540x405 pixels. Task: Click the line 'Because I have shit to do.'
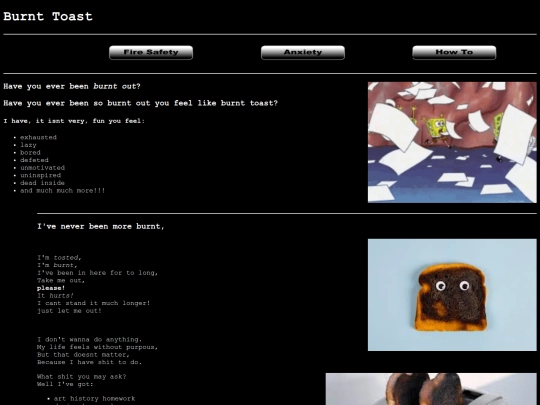click(x=90, y=362)
